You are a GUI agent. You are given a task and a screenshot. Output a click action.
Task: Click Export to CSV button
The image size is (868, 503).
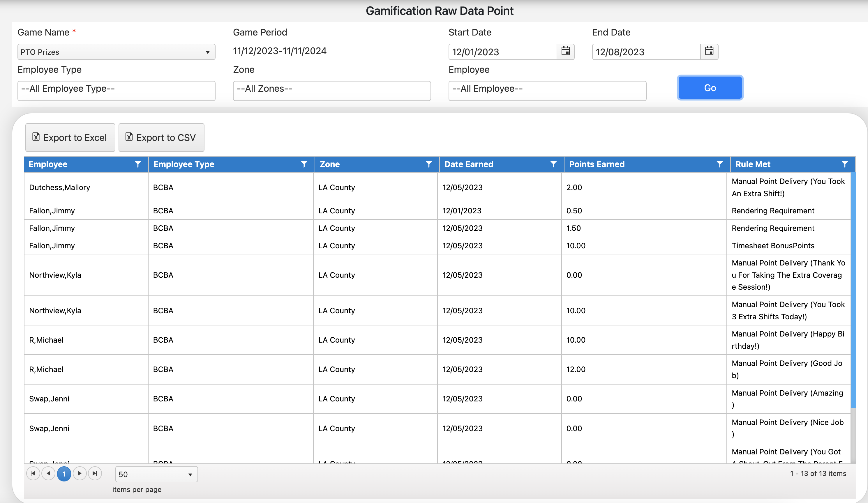[x=161, y=137]
